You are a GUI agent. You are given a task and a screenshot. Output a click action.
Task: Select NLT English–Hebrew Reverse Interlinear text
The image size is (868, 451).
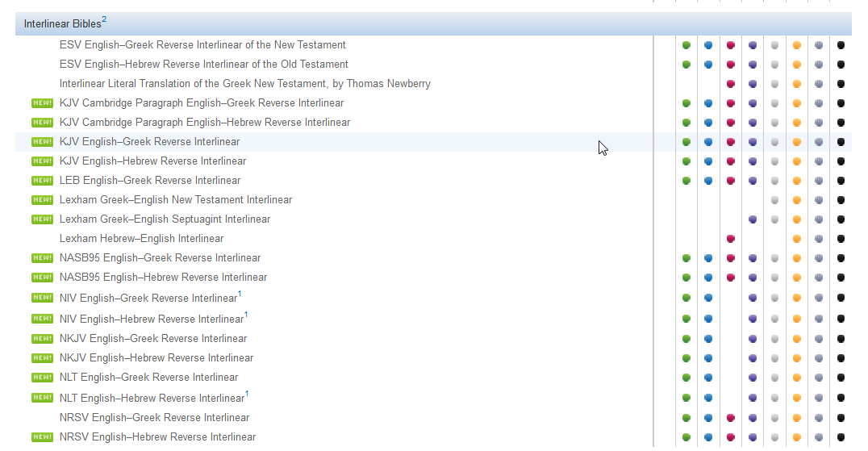[x=152, y=399]
